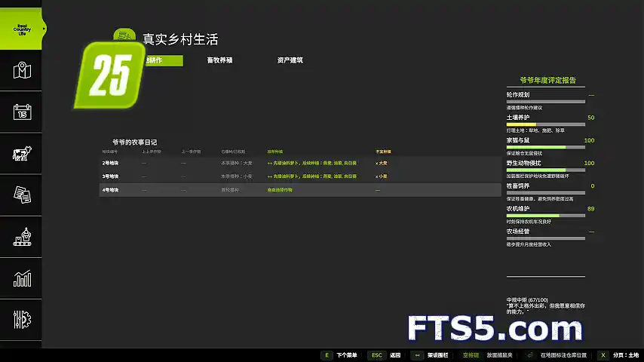Click the 不宜种植 column header
The image size is (644, 362).
[383, 152]
